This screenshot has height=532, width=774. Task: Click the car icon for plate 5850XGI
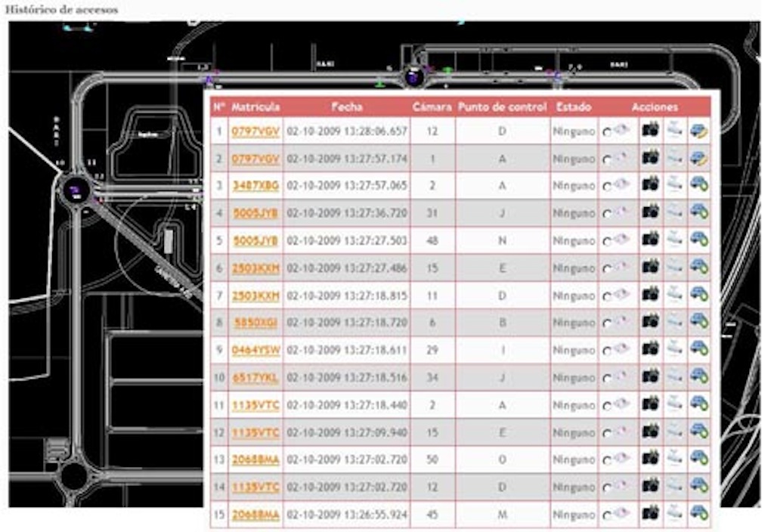coord(698,322)
